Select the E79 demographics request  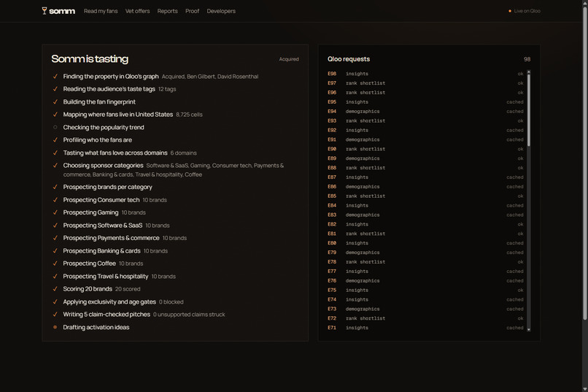[425, 253]
